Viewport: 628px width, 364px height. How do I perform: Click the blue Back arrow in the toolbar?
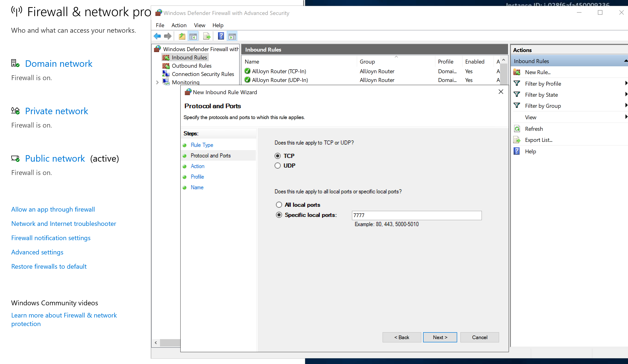(157, 36)
